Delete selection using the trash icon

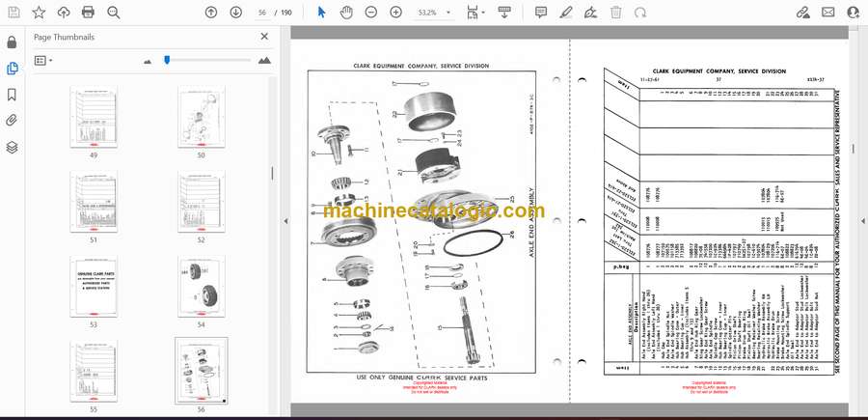[x=616, y=13]
